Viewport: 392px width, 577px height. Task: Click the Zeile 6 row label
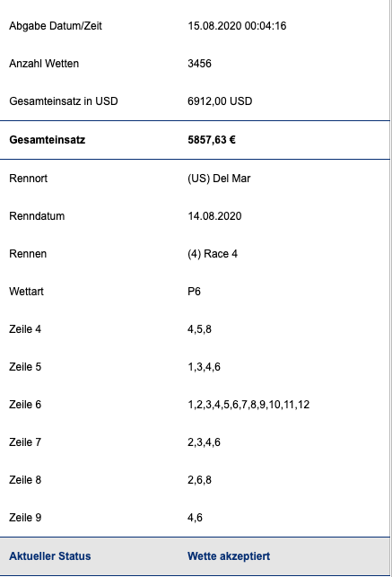[25, 405]
